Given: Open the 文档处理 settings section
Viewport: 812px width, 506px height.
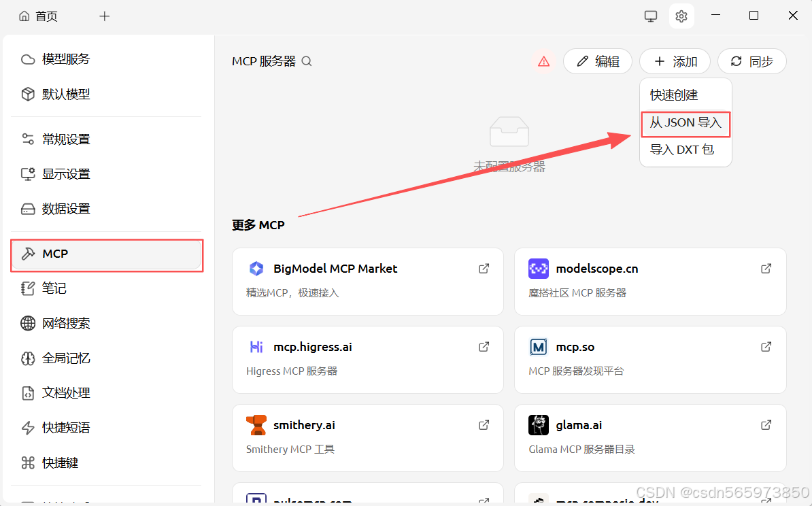Looking at the screenshot, I should point(106,393).
